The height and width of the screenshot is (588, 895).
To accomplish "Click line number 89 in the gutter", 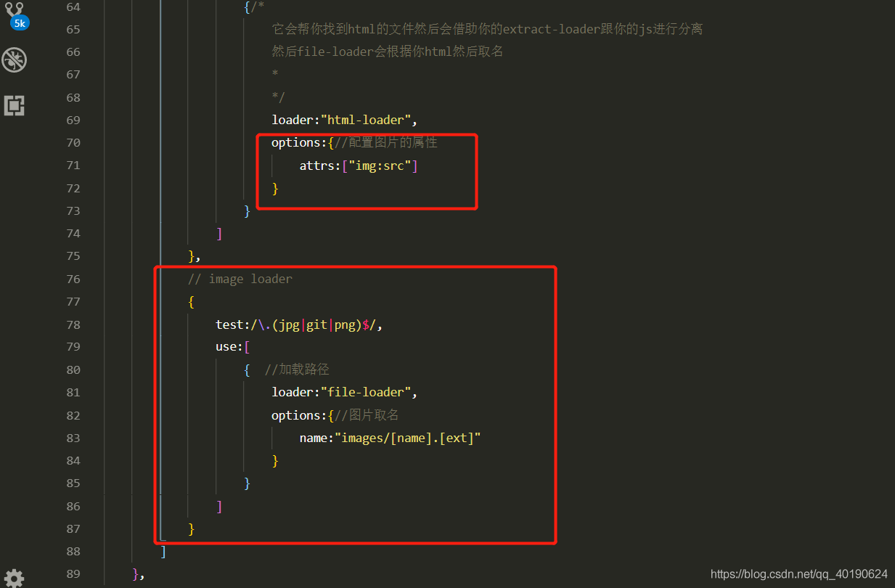I will 73,573.
